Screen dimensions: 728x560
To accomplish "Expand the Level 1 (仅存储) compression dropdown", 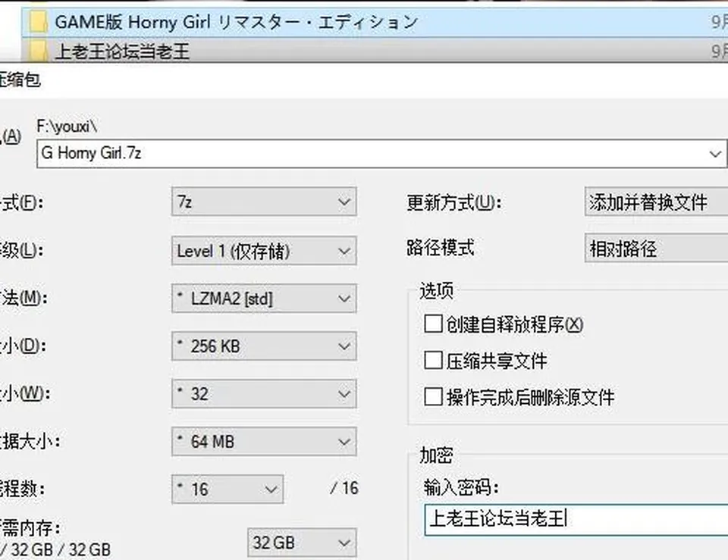I will pyautogui.click(x=264, y=251).
